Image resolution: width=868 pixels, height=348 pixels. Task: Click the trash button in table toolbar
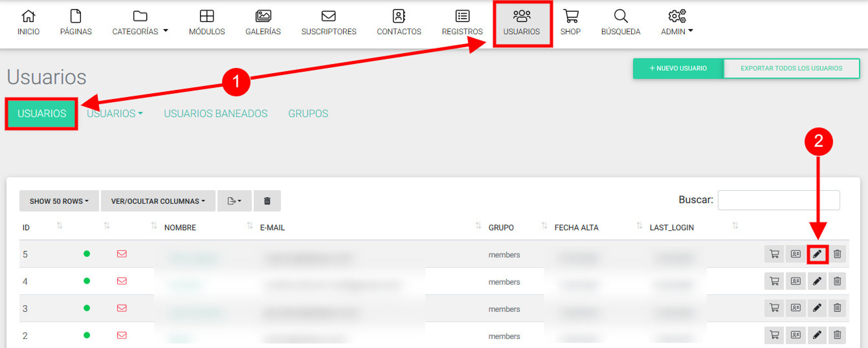click(267, 201)
